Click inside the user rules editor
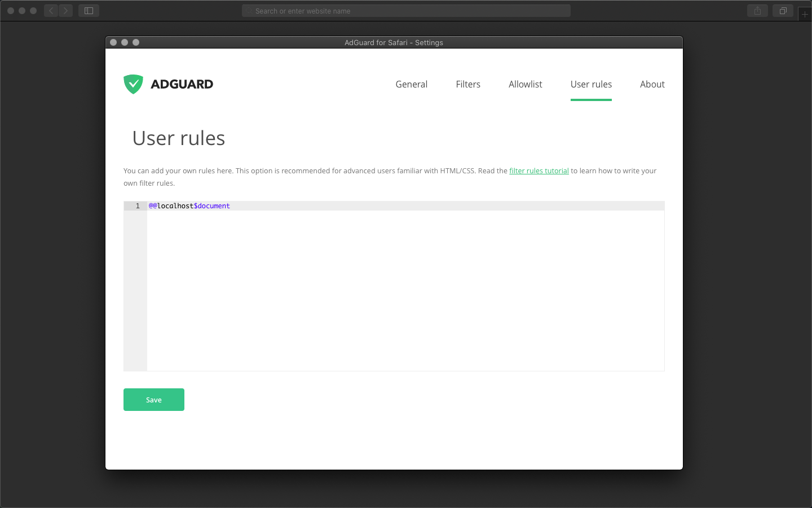 point(395,282)
